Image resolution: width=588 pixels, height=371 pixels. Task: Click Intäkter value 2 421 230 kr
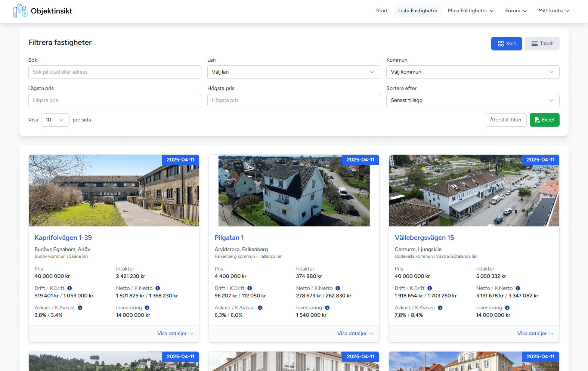pyautogui.click(x=130, y=276)
